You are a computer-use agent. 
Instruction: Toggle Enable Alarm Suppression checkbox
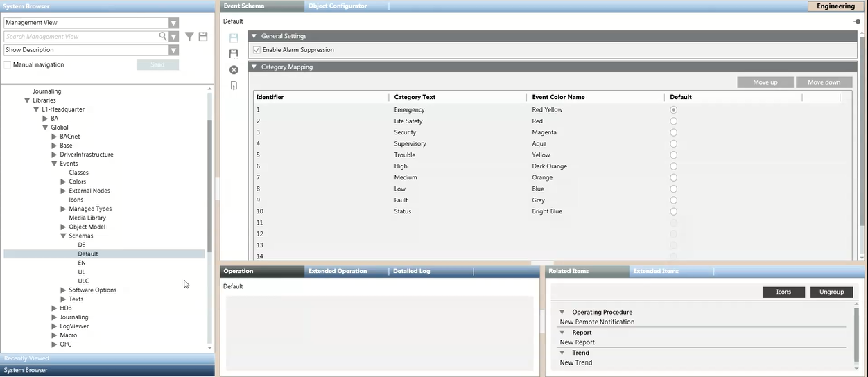click(x=257, y=50)
